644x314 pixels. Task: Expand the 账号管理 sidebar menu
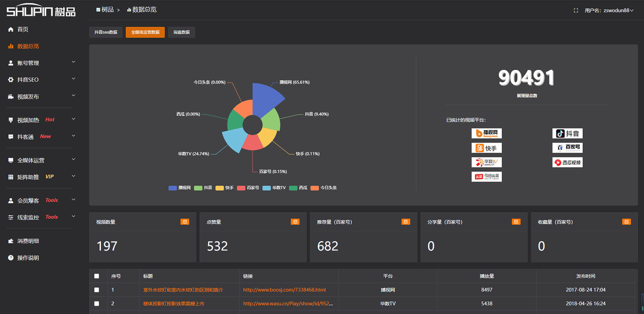[73, 62]
